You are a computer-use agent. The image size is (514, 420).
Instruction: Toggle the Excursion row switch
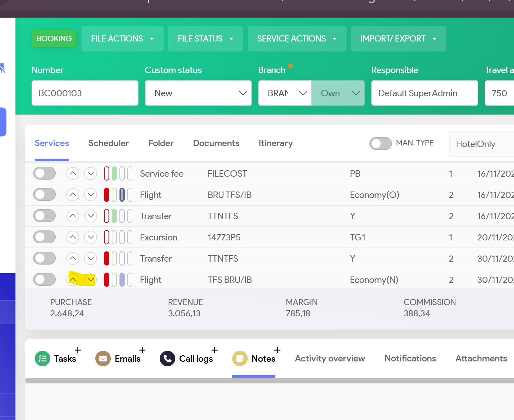point(44,238)
